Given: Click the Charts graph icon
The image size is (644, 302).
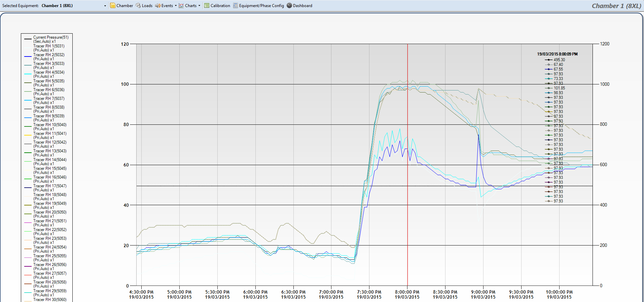Looking at the screenshot, I should point(181,6).
